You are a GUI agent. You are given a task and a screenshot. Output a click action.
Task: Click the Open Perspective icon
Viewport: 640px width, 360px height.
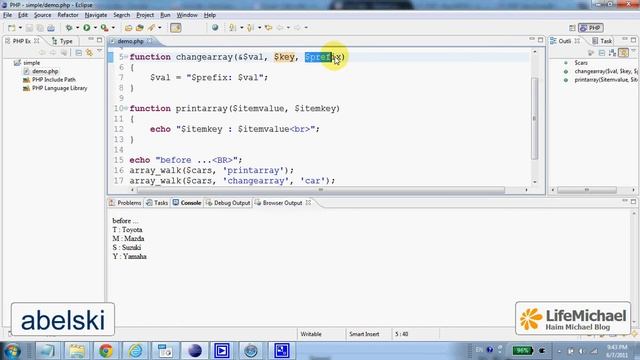(572, 28)
